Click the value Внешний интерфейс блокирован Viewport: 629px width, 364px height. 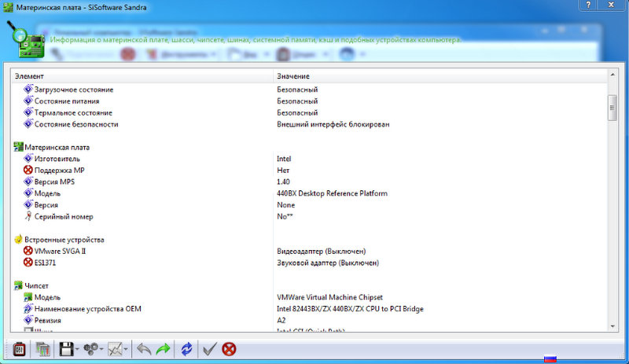point(333,124)
